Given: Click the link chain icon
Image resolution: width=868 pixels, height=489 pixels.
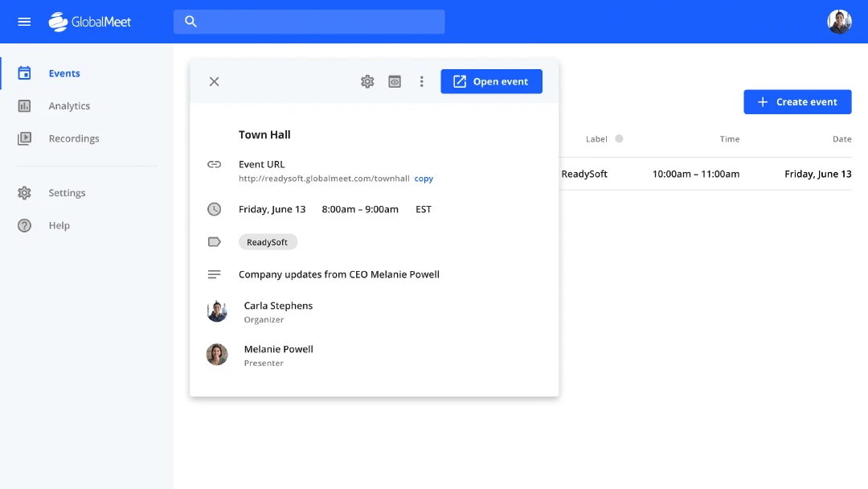Looking at the screenshot, I should [215, 165].
